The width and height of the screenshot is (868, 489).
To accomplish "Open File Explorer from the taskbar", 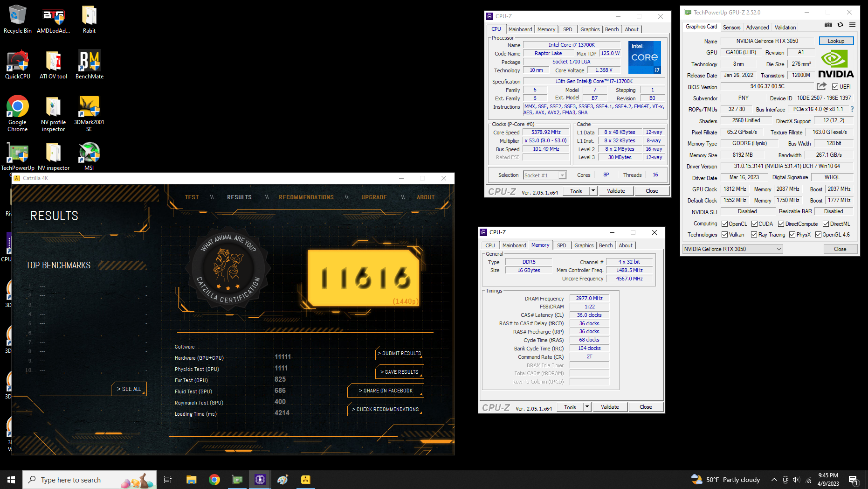I will (192, 480).
